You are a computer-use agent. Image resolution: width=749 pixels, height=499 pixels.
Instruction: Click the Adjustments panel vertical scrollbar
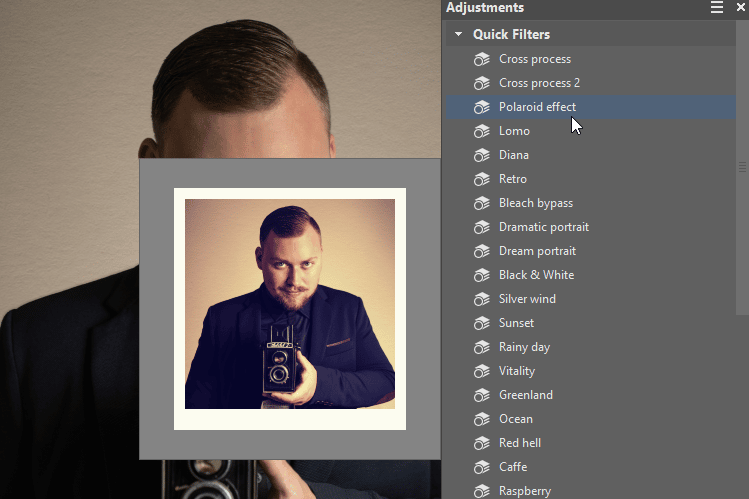point(742,167)
